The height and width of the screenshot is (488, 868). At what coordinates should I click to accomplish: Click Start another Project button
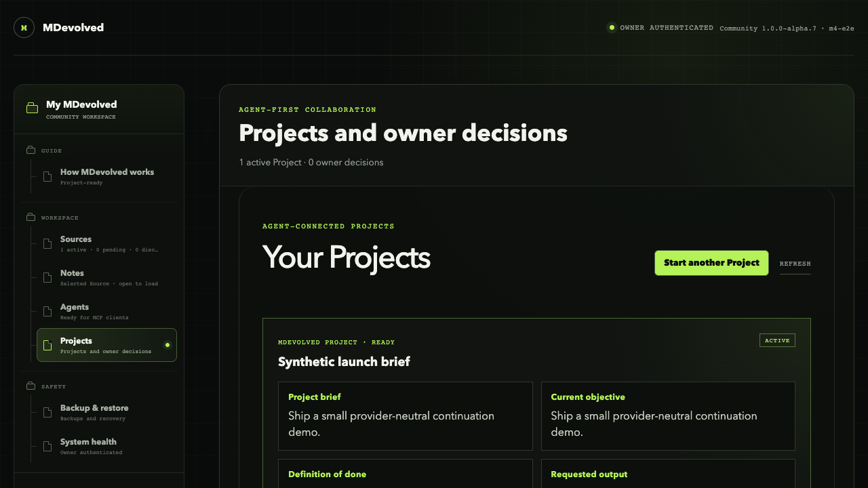tap(711, 263)
